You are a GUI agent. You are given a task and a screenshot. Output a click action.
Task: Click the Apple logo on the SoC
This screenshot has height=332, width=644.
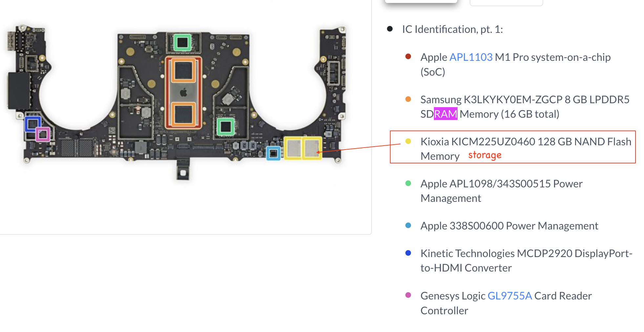point(183,92)
